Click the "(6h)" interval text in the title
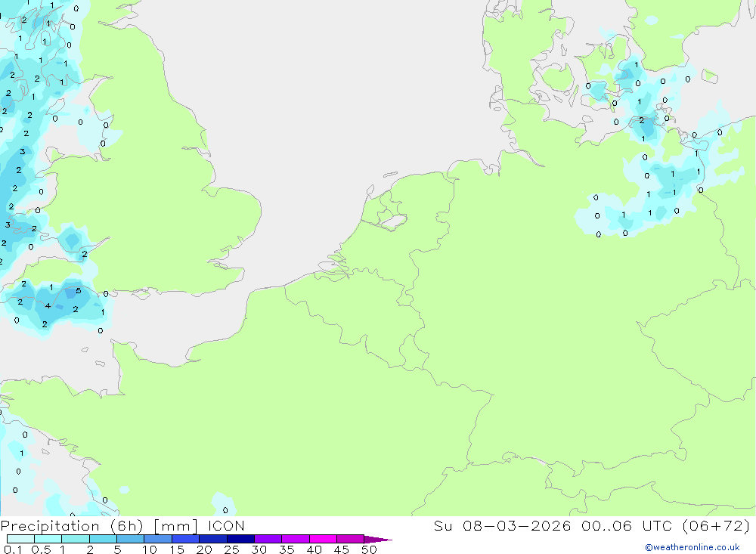The height and width of the screenshot is (554, 756). coord(127,526)
